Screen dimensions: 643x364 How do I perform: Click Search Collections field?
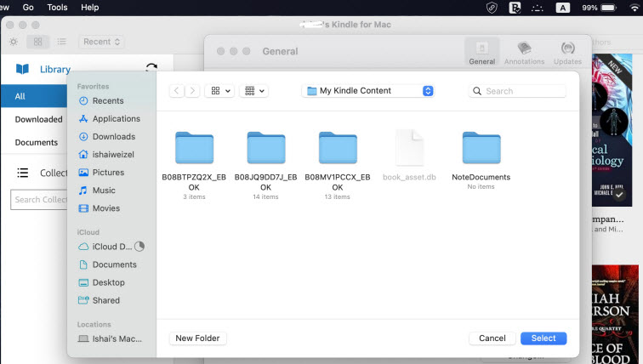click(39, 200)
